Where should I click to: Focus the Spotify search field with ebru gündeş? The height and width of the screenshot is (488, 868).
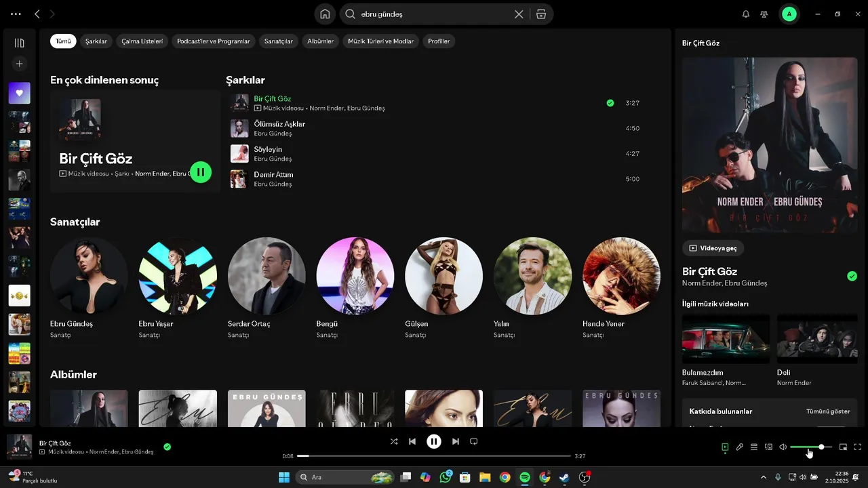[434, 14]
